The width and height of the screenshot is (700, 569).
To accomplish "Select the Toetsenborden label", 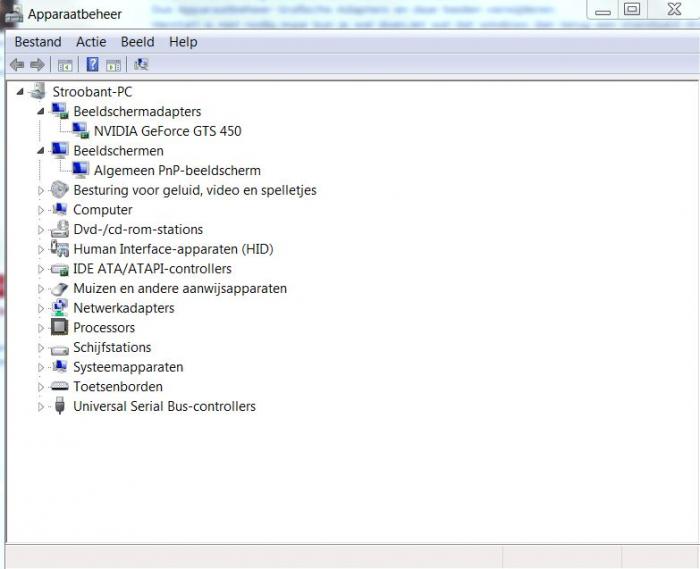I will [x=118, y=386].
